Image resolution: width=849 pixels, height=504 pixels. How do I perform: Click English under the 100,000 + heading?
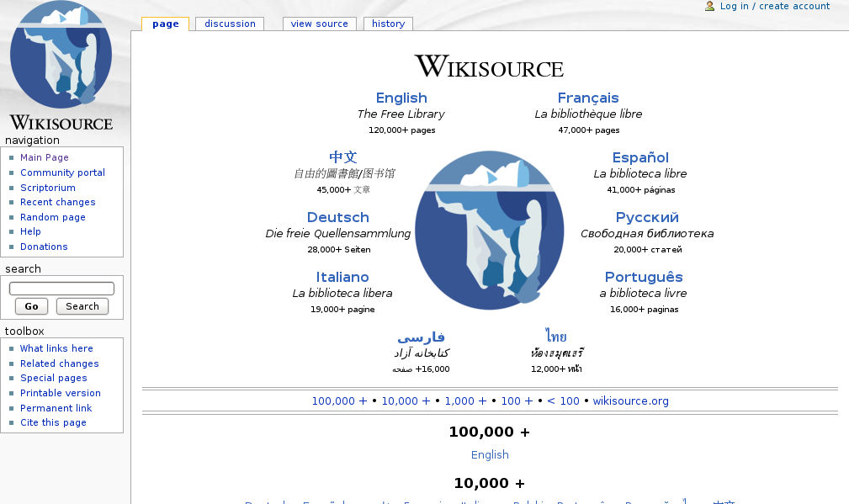490,454
